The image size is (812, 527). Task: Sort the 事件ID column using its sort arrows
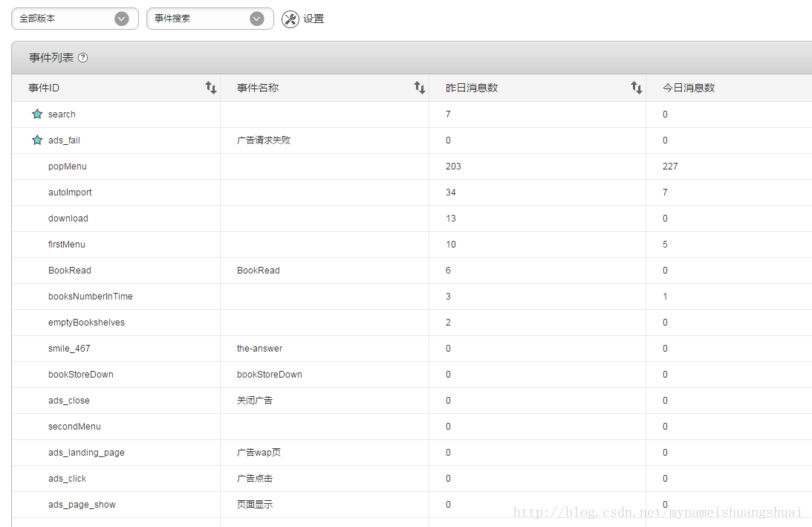click(210, 87)
